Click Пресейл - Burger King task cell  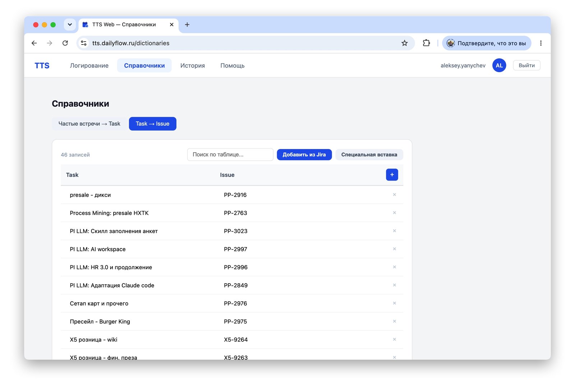click(100, 322)
